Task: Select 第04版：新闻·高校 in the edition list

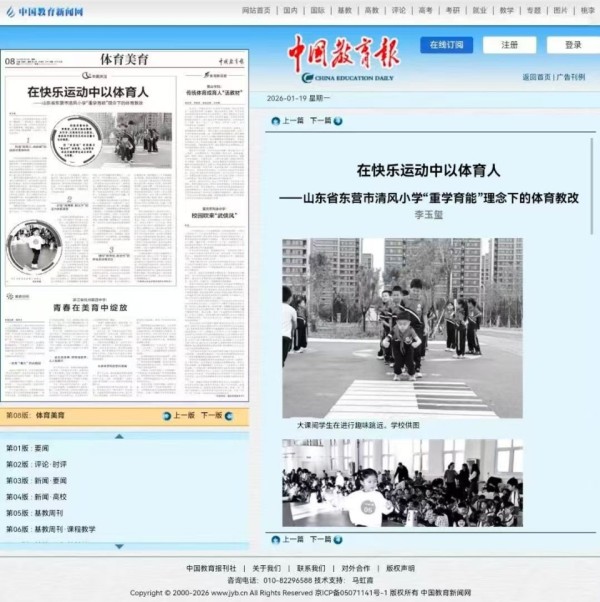Action: (36, 497)
